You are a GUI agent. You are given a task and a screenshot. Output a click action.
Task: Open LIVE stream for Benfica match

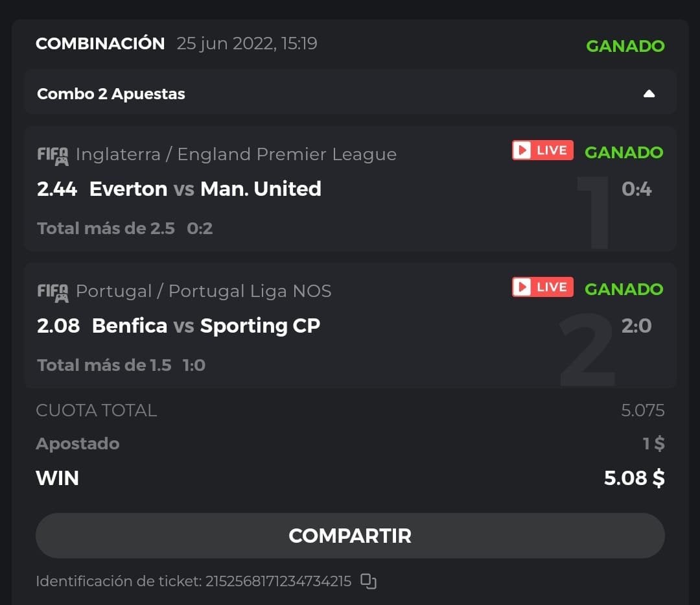click(542, 287)
